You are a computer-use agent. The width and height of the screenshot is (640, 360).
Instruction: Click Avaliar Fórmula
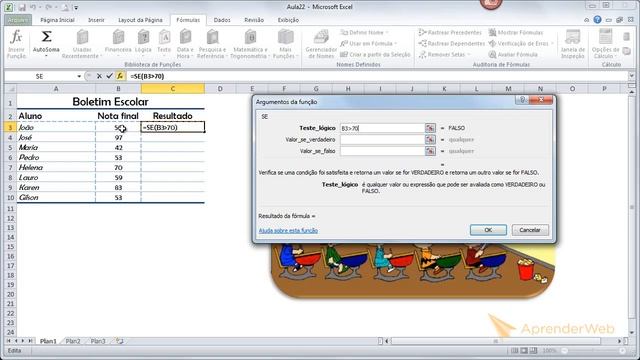tap(513, 54)
